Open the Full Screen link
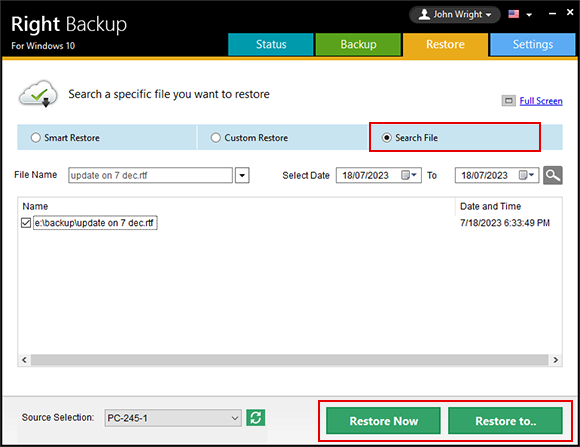The width and height of the screenshot is (580, 447). [x=541, y=101]
